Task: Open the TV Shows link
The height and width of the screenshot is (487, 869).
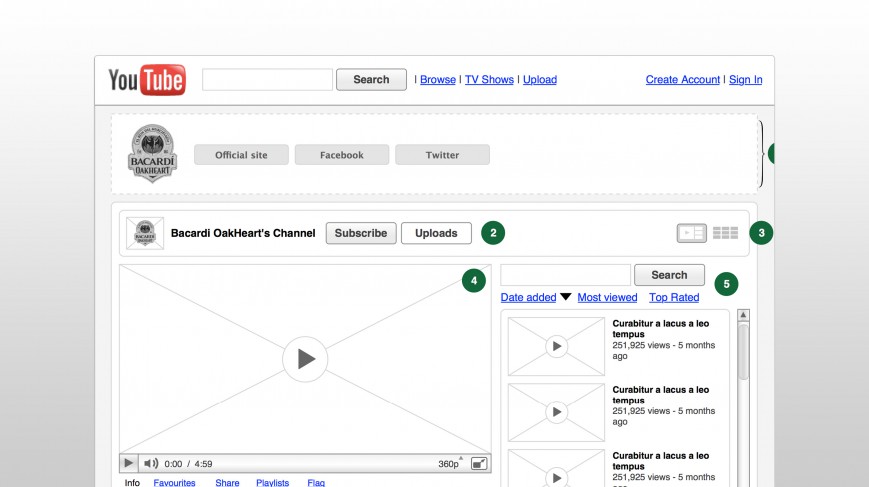Action: coord(489,80)
